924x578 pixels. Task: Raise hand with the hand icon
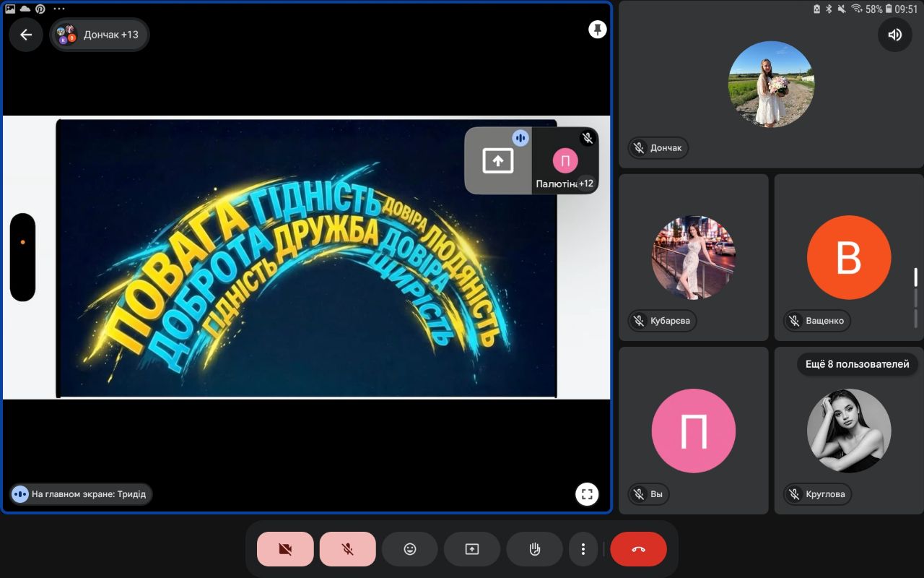click(x=535, y=549)
